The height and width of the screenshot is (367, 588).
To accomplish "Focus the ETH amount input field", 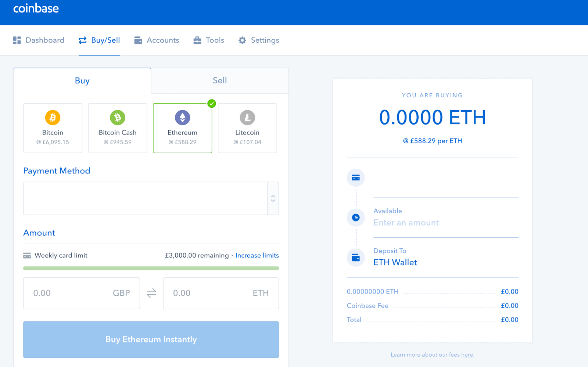I will pos(221,293).
